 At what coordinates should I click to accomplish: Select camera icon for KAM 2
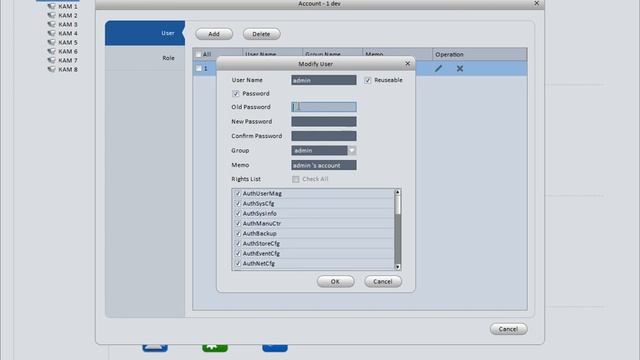tap(51, 16)
